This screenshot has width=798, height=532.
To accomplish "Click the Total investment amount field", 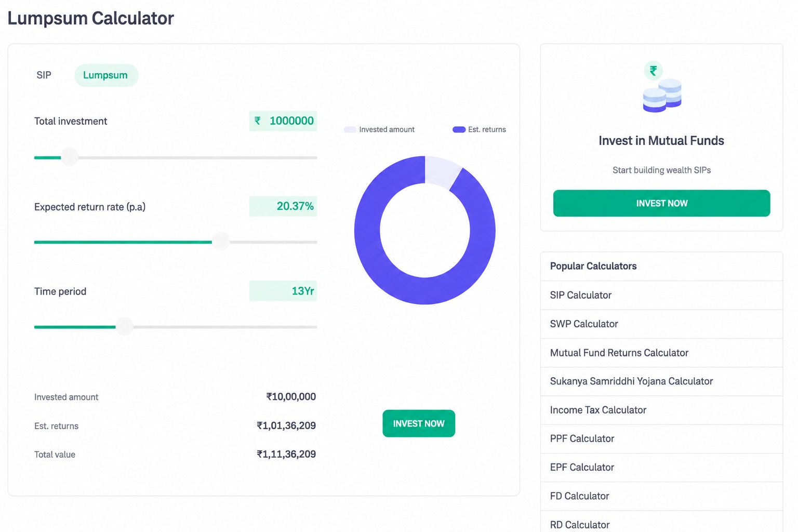I will [x=283, y=121].
